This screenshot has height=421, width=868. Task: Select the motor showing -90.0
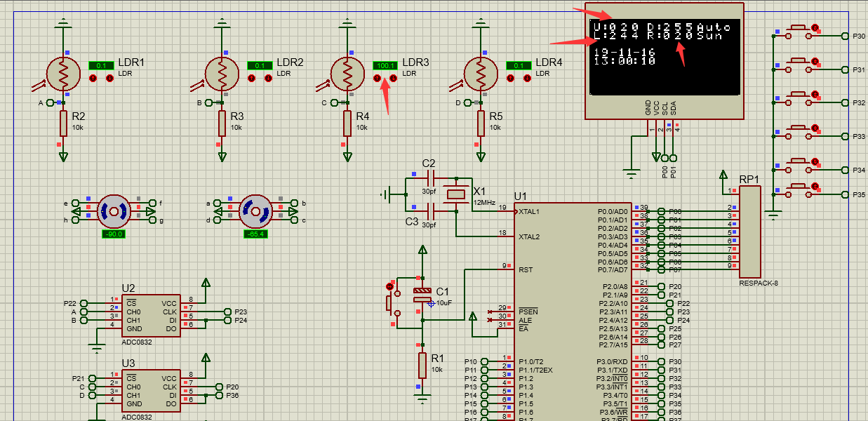113,210
